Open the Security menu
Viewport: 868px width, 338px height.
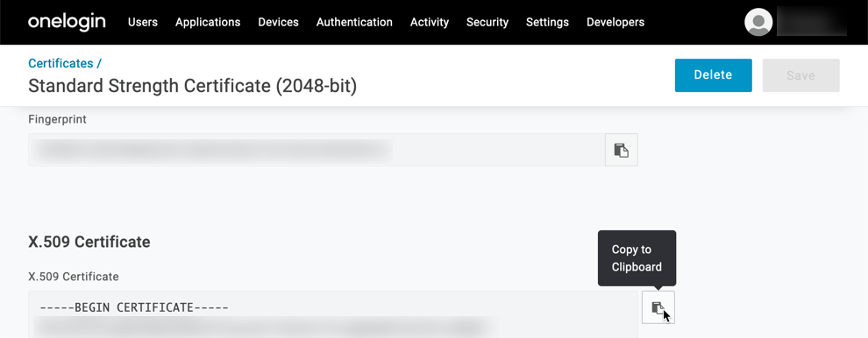(x=487, y=22)
